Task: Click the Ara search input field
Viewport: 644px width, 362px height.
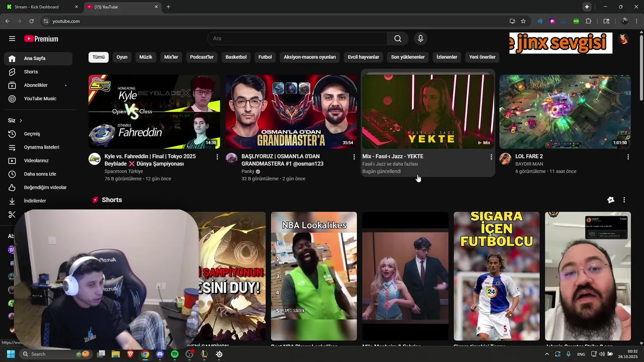Action: click(297, 39)
